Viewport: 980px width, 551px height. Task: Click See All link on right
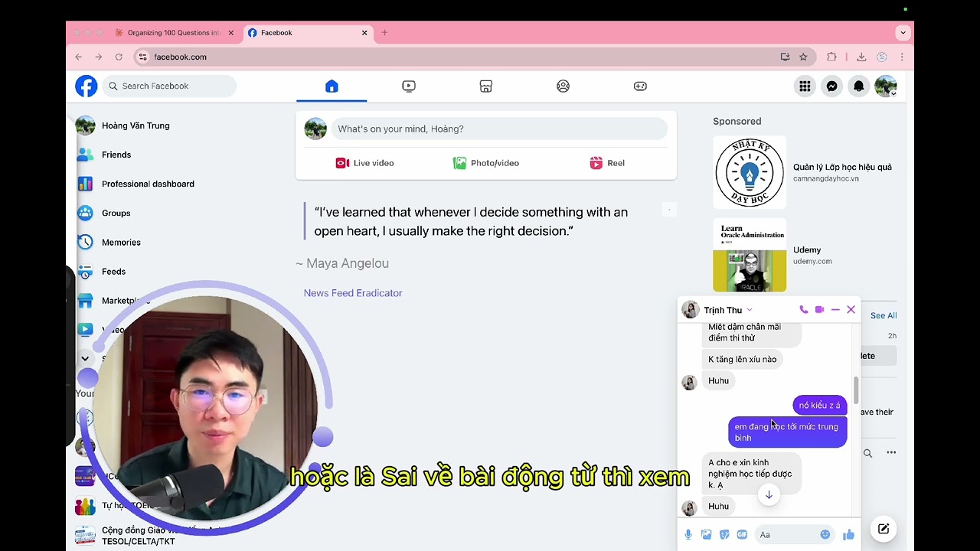(x=884, y=315)
